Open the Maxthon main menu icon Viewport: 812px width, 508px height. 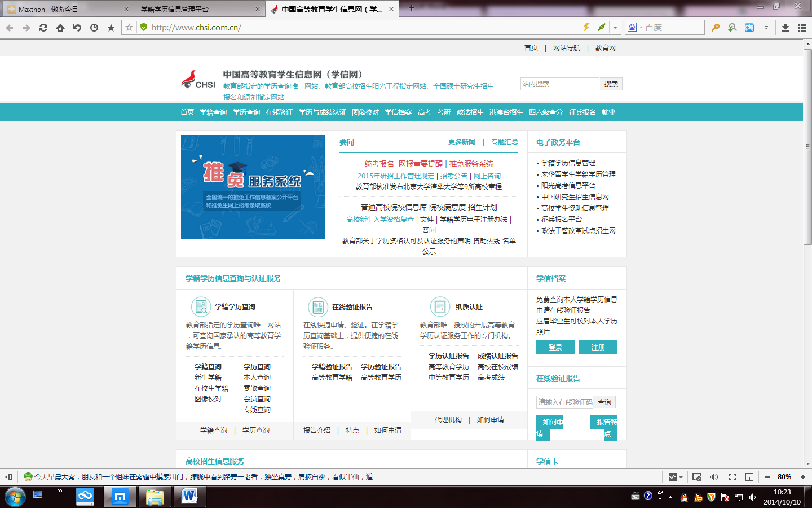coord(802,28)
